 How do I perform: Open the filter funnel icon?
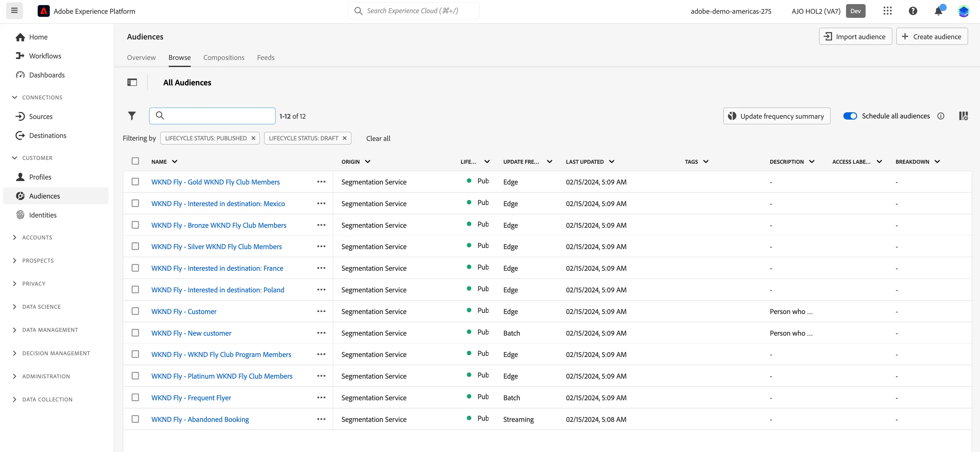132,115
